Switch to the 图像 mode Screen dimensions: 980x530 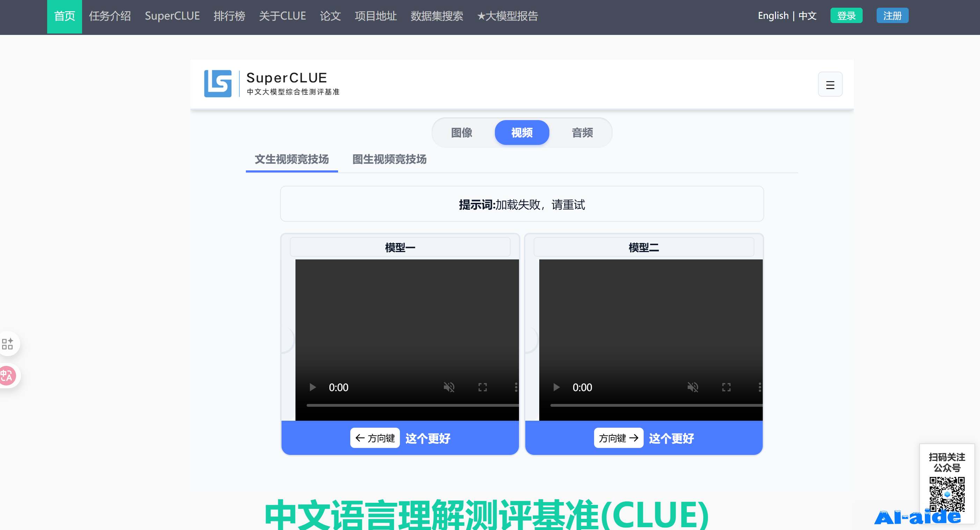461,133
